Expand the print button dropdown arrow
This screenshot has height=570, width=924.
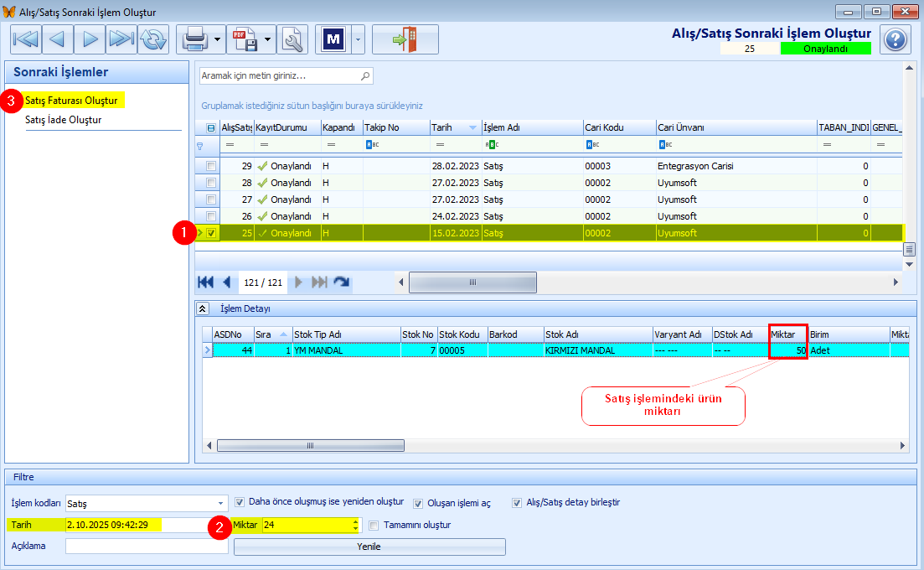pos(215,39)
